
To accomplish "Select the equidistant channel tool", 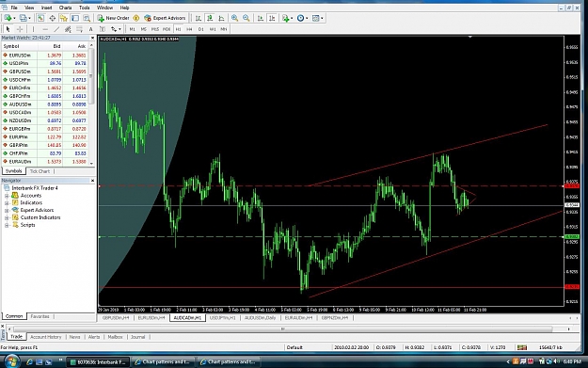I will [68, 29].
